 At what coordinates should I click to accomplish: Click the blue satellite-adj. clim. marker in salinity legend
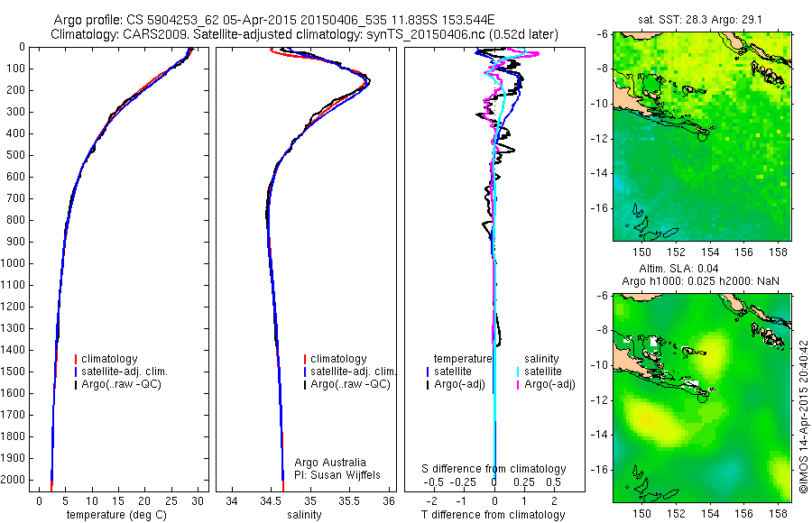305,372
